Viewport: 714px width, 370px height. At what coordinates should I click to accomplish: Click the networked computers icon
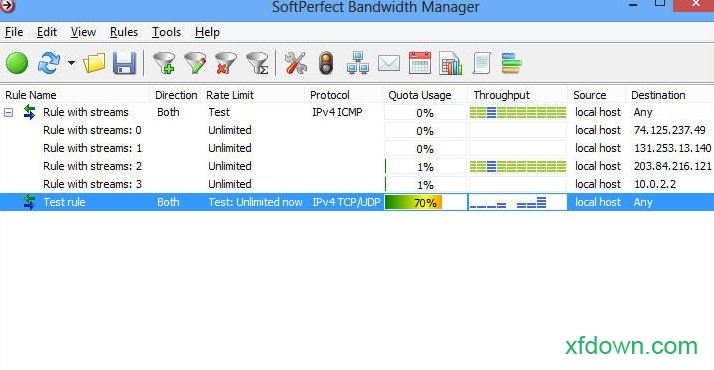[358, 63]
